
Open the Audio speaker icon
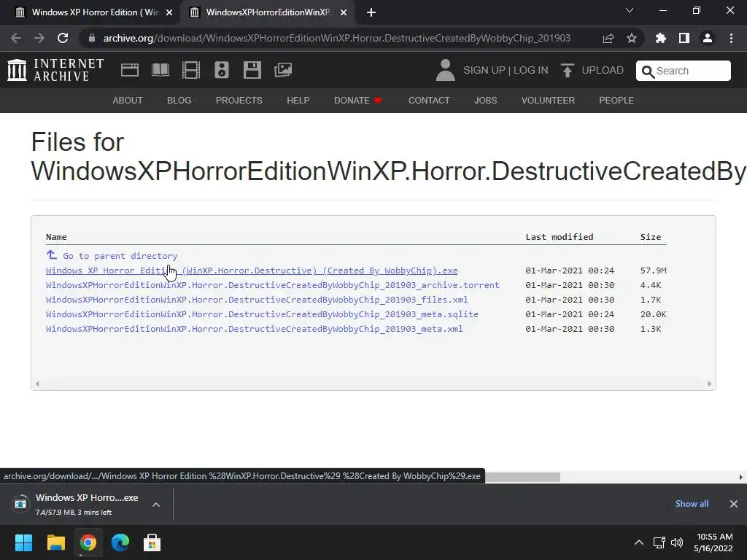222,70
